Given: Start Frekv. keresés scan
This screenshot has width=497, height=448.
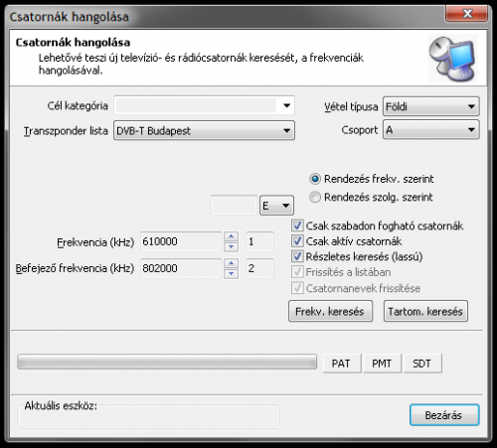Looking at the screenshot, I should click(x=330, y=311).
